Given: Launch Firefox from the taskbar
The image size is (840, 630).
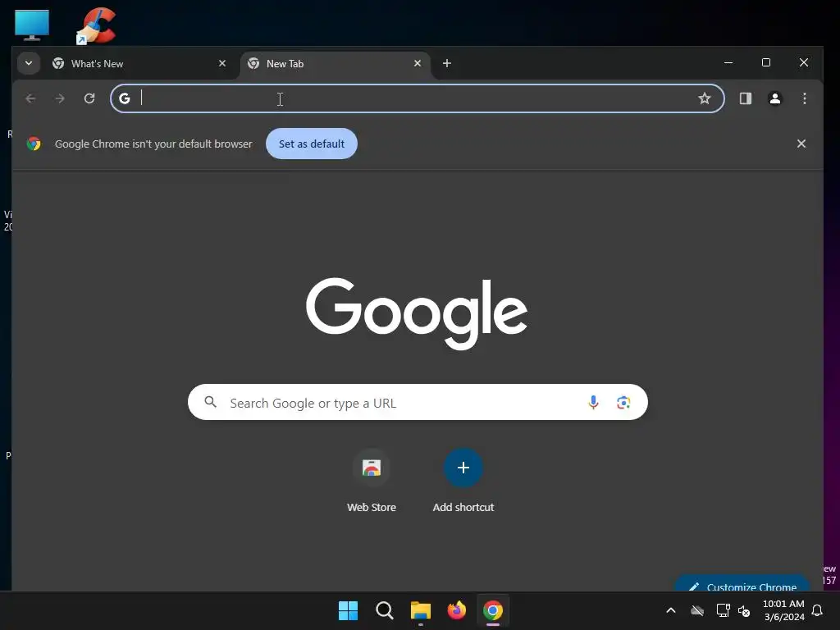Looking at the screenshot, I should [456, 610].
